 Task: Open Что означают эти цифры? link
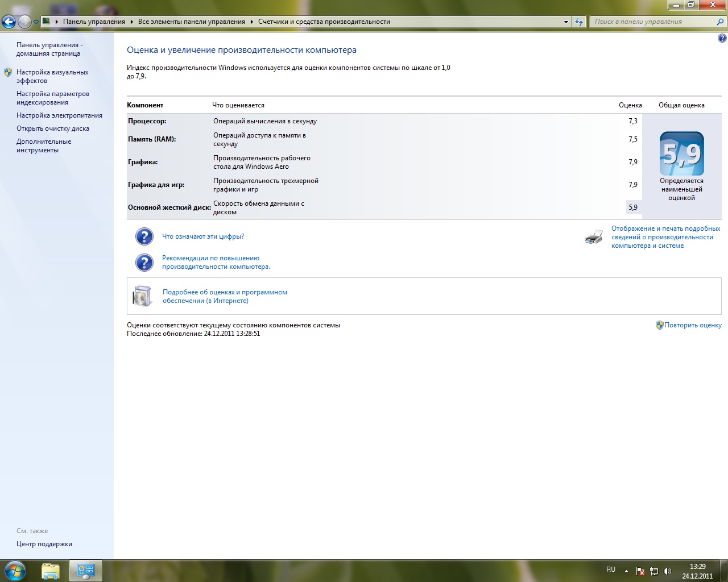(x=203, y=236)
